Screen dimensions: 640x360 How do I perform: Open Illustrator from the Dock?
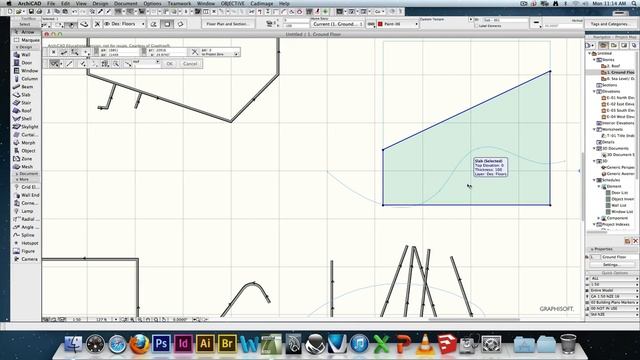point(205,344)
